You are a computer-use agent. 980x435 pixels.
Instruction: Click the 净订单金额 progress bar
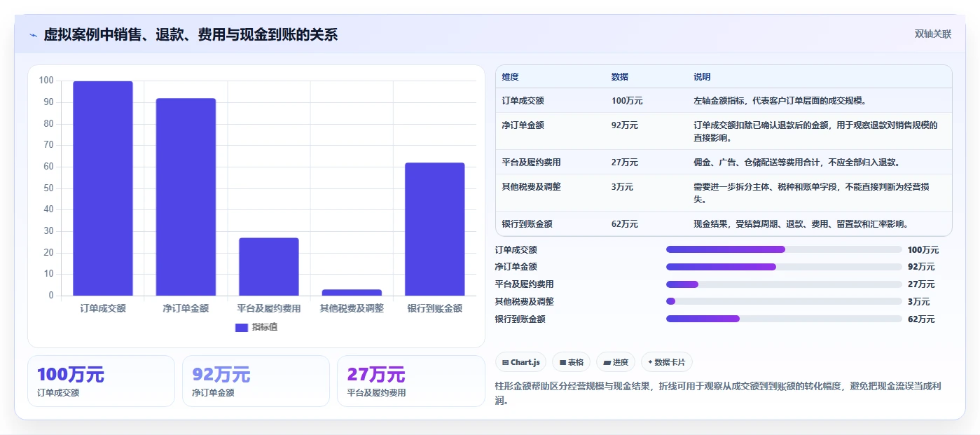(784, 267)
